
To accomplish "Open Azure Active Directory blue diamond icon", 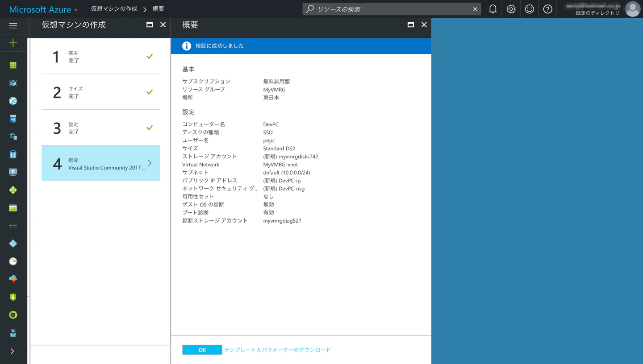I will pos(13,244).
